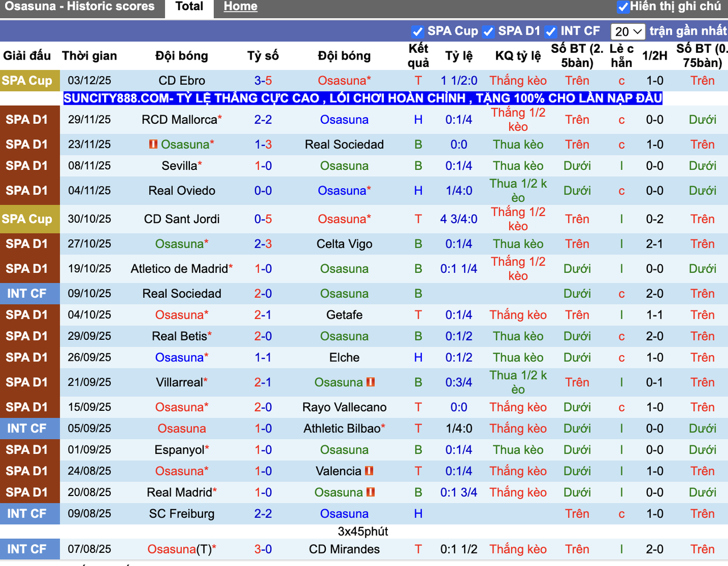Open Atletico de Madrid team link
This screenshot has height=566, width=728.
coord(180,269)
